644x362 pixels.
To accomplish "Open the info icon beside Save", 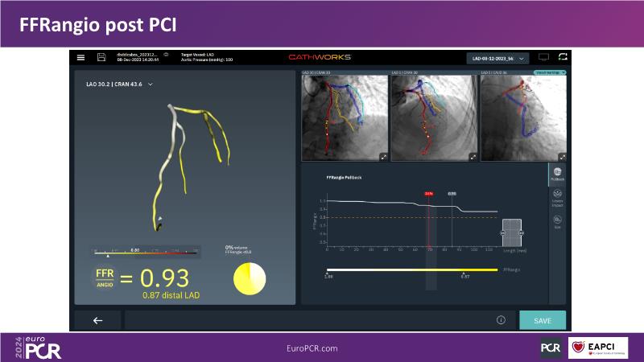I will click(501, 320).
